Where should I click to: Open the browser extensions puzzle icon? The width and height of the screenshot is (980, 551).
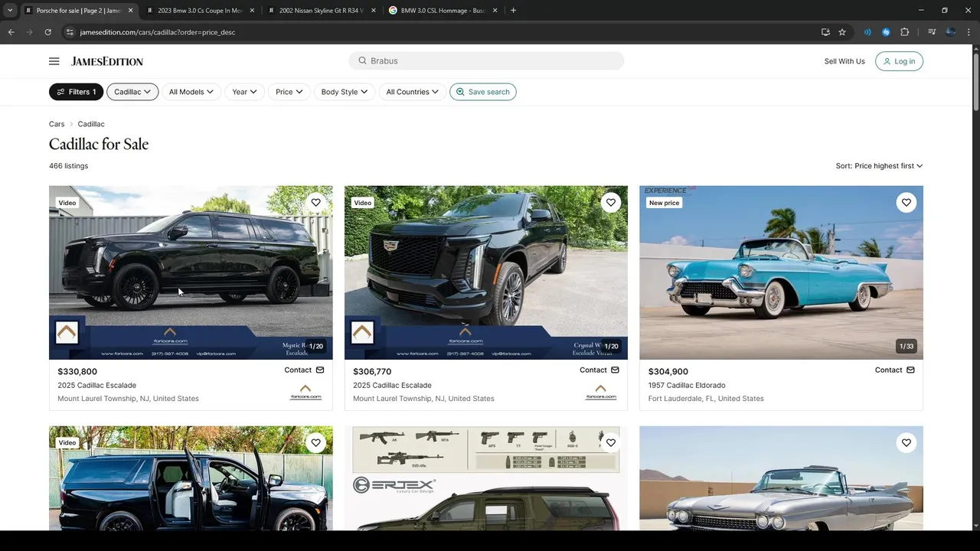[x=905, y=32]
